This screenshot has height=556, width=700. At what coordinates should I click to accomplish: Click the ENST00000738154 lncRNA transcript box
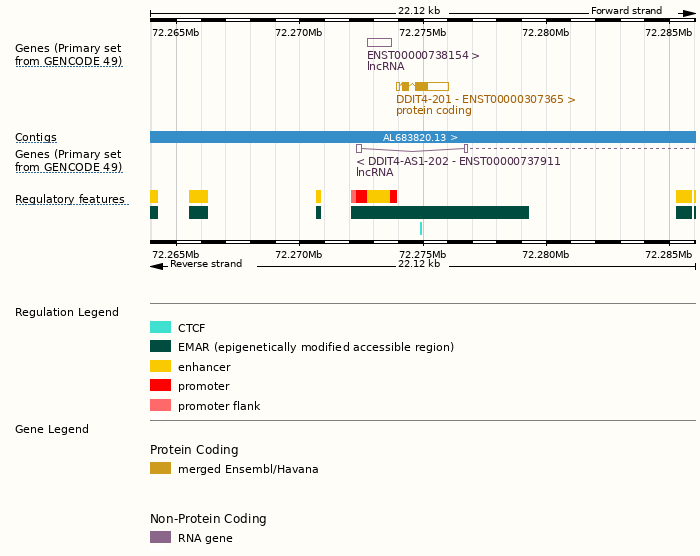[x=379, y=42]
